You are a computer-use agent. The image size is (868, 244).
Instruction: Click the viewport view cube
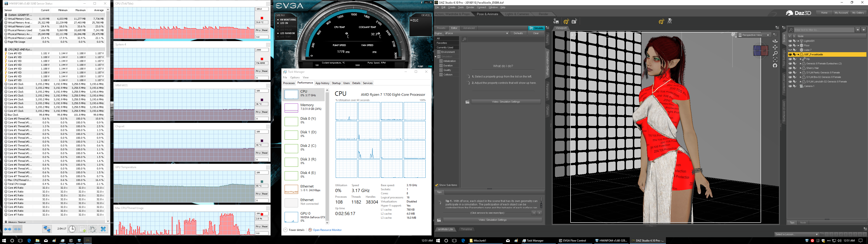pyautogui.click(x=760, y=51)
